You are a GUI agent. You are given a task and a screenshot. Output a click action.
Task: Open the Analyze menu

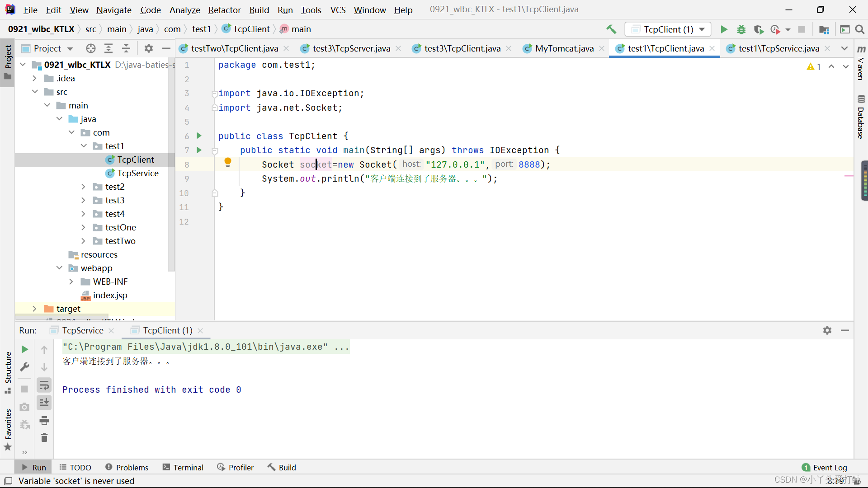[184, 9]
